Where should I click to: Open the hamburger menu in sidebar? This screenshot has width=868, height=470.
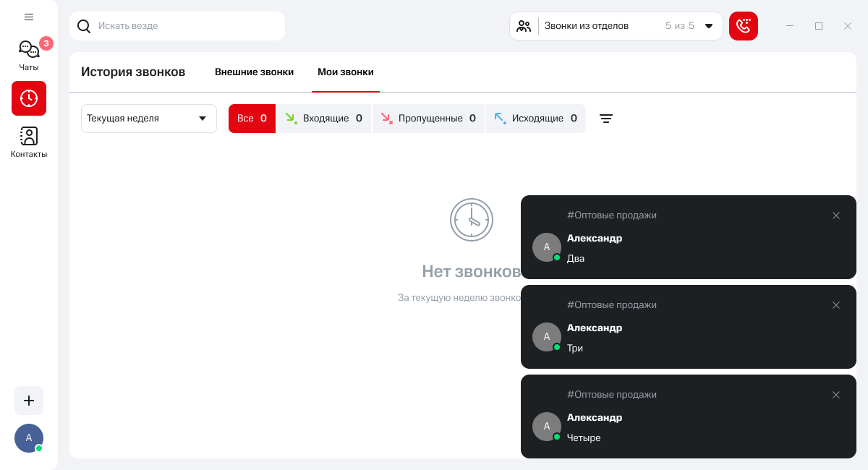(x=29, y=17)
